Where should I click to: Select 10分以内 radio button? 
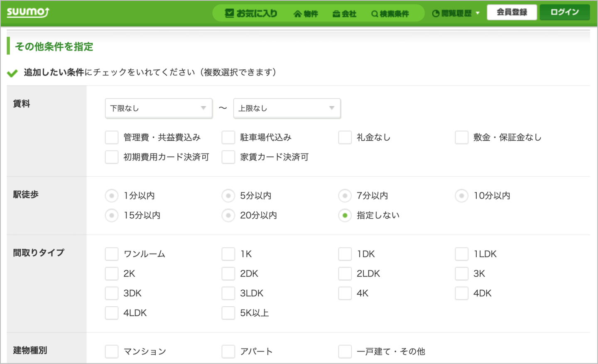462,195
